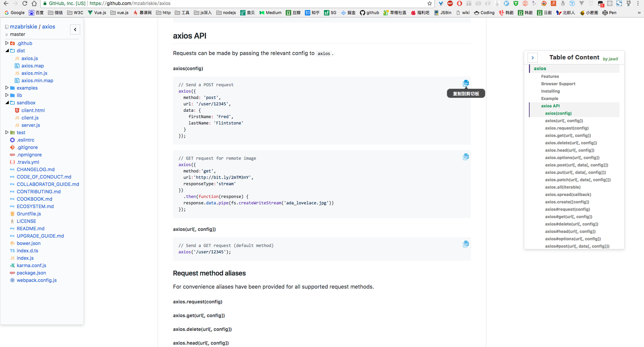Collapse the dist folder
The image size is (644, 347).
tap(7, 51)
